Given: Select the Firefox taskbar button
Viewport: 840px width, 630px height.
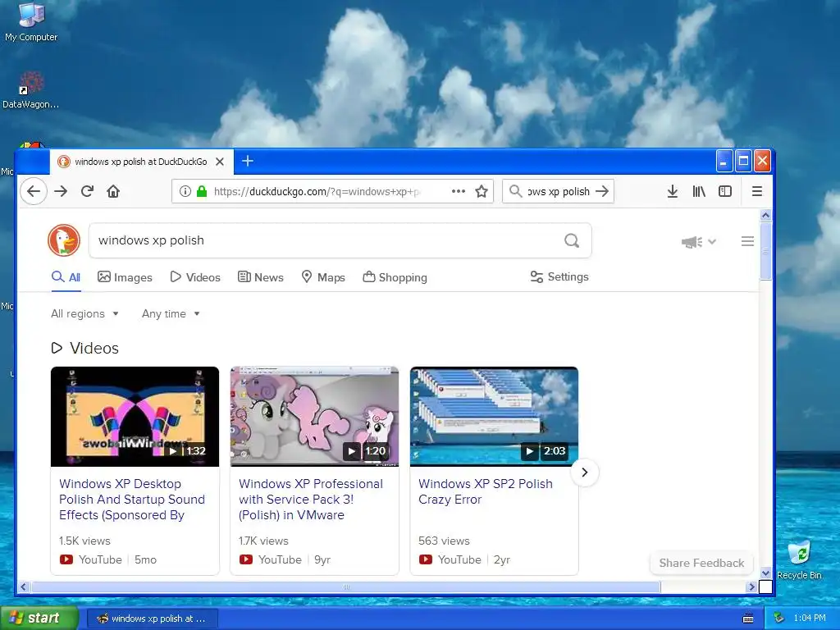Looking at the screenshot, I should (x=152, y=619).
